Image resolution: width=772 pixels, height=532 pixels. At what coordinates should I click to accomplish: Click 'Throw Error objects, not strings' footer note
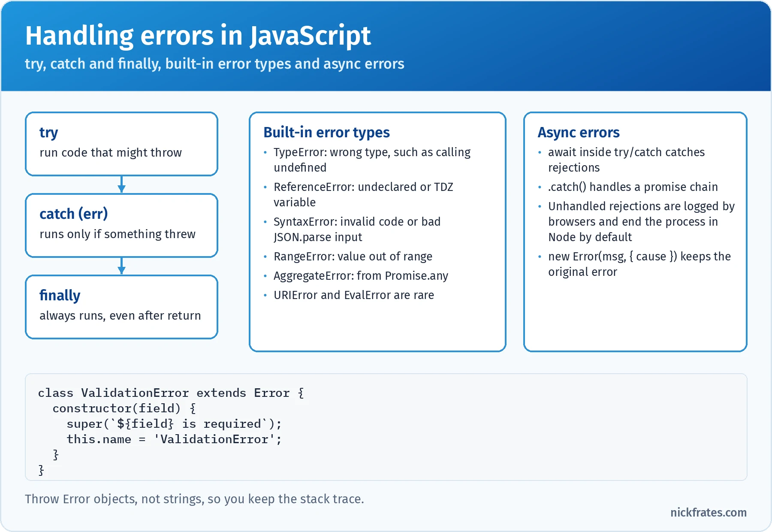(194, 499)
